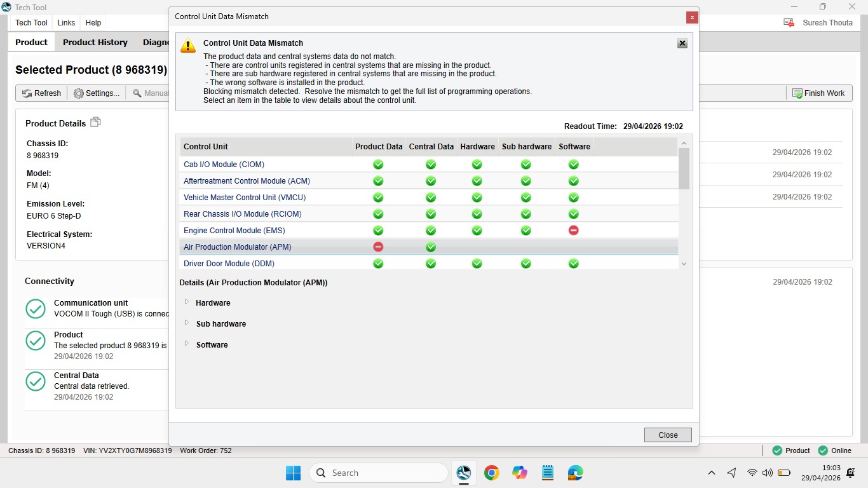Image resolution: width=868 pixels, height=488 pixels.
Task: Click the yellow warning triangle icon
Action: [x=188, y=45]
